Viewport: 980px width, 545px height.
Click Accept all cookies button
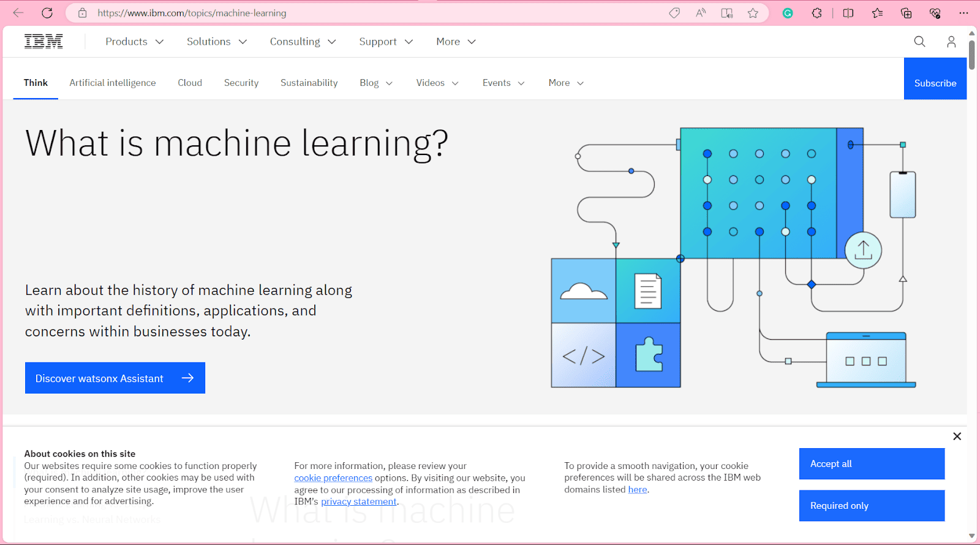[x=872, y=464]
